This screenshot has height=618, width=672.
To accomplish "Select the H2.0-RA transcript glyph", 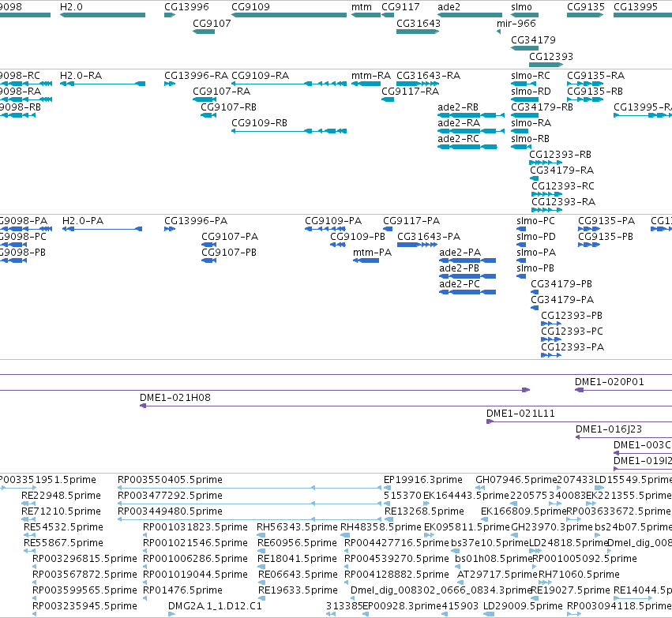I will tap(103, 84).
